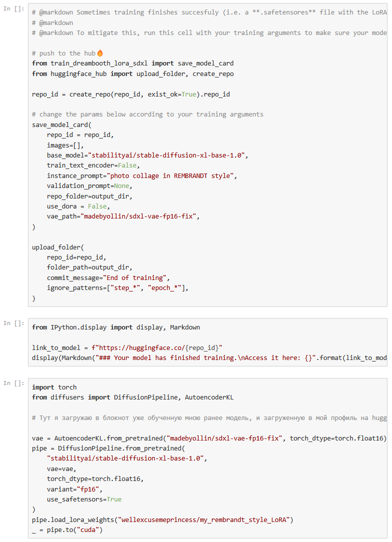Click the train_text_encoder False value
This screenshot has width=392, height=542.
[128, 165]
